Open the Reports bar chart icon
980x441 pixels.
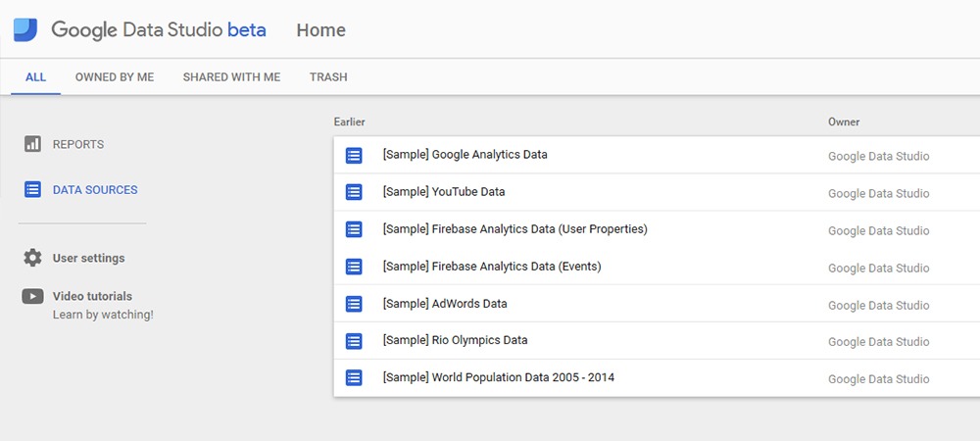click(32, 144)
